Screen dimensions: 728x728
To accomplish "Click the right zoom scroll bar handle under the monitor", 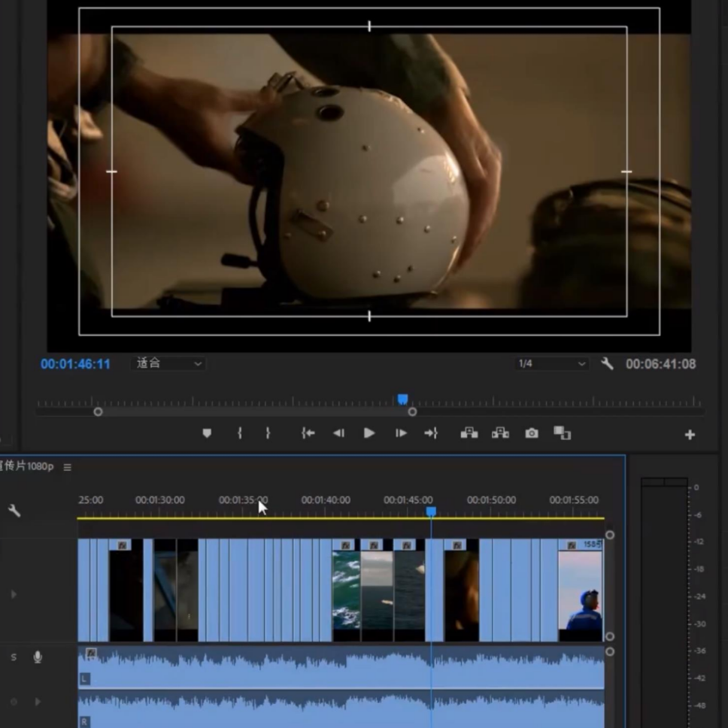I will click(412, 412).
